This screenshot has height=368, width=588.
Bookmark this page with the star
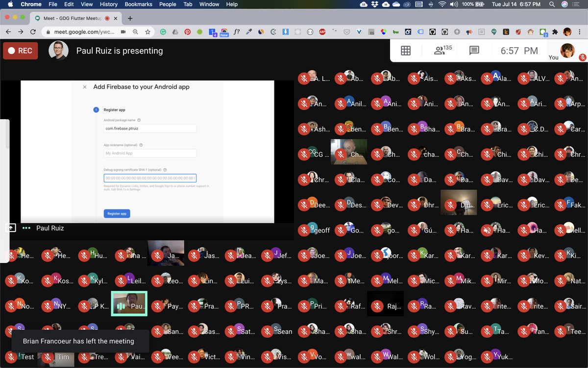(x=147, y=32)
